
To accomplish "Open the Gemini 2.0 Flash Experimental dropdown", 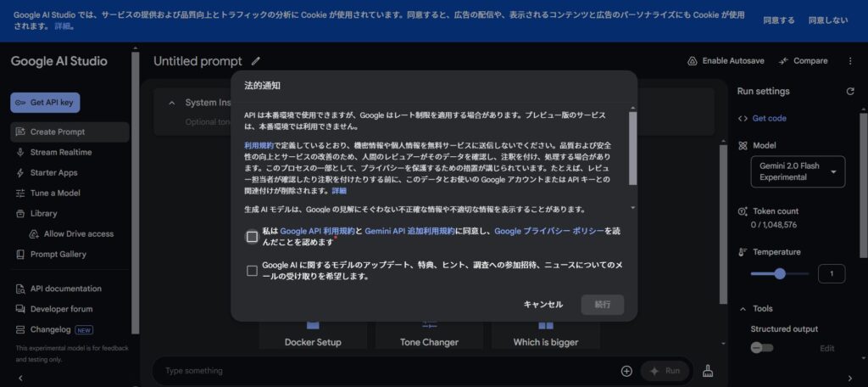I will 798,171.
